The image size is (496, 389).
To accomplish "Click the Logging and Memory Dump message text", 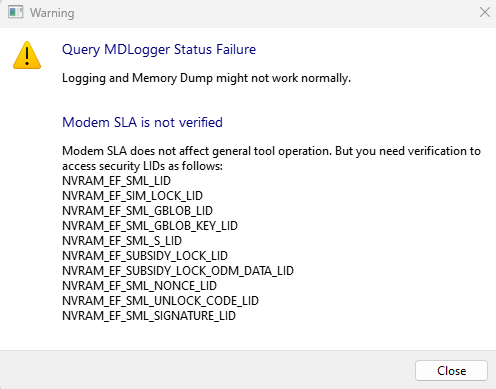I will [x=206, y=78].
